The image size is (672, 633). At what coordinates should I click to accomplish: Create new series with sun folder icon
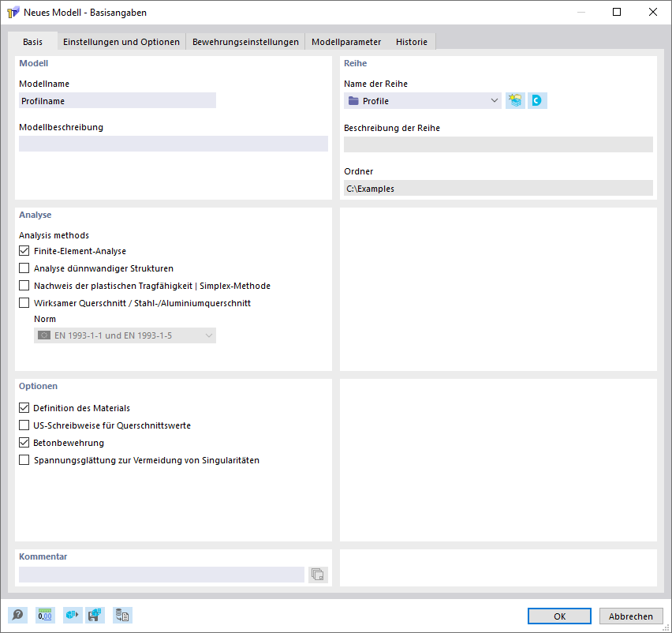point(515,101)
